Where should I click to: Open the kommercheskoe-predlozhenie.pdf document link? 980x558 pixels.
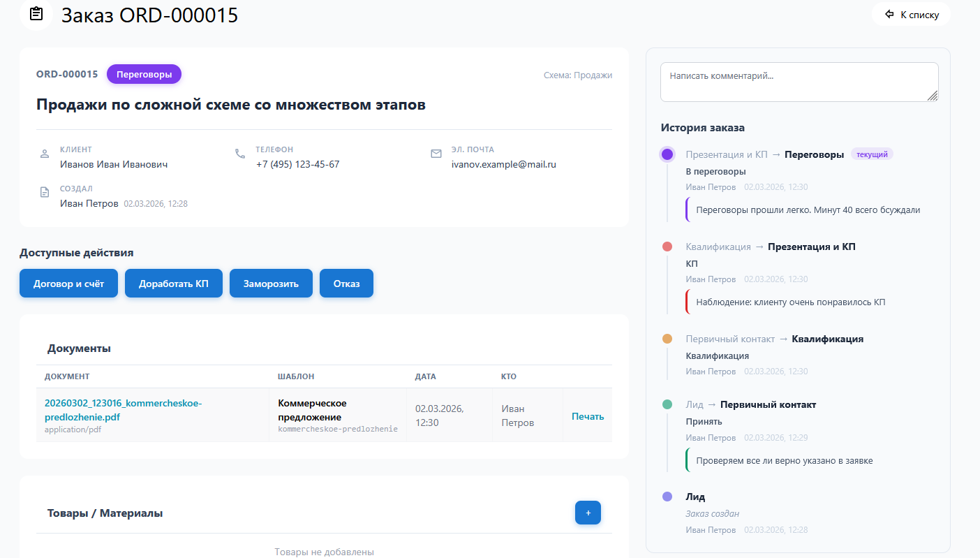123,410
